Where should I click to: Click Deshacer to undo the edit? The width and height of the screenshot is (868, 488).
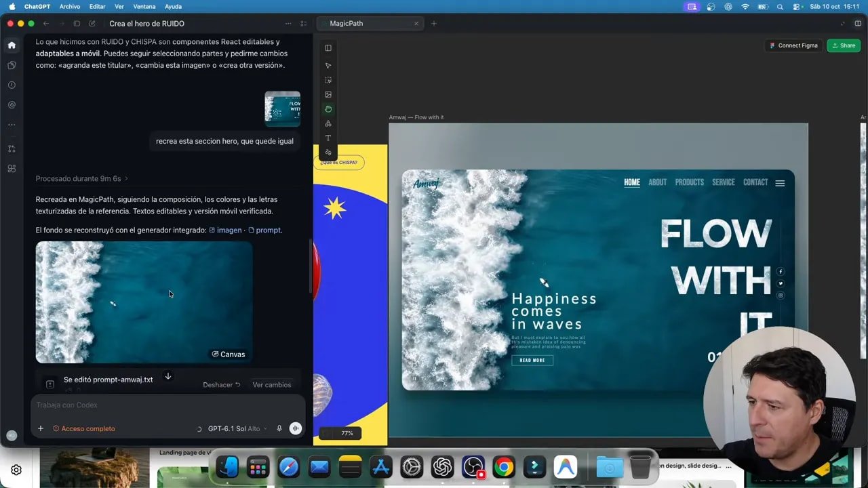coord(222,385)
